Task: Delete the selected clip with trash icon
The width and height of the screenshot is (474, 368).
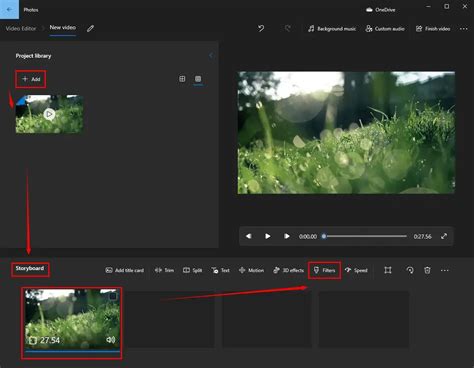Action: pyautogui.click(x=427, y=270)
